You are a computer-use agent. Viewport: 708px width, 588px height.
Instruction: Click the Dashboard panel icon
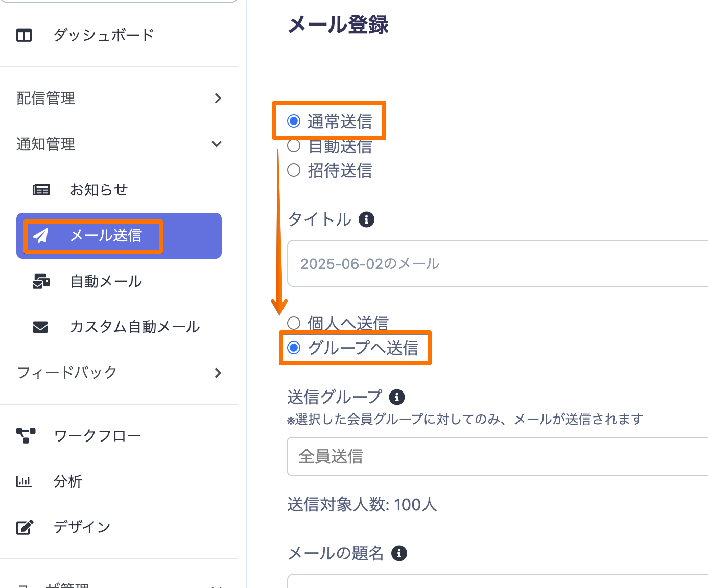point(24,35)
